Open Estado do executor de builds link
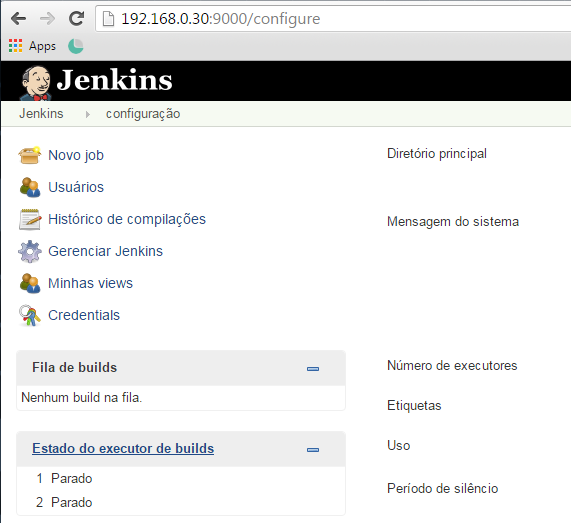The image size is (571, 523). [123, 448]
